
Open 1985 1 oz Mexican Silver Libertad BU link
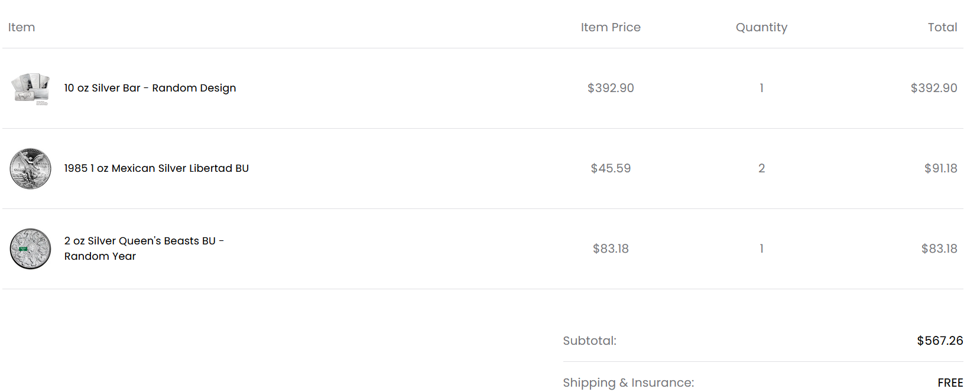pos(157,168)
